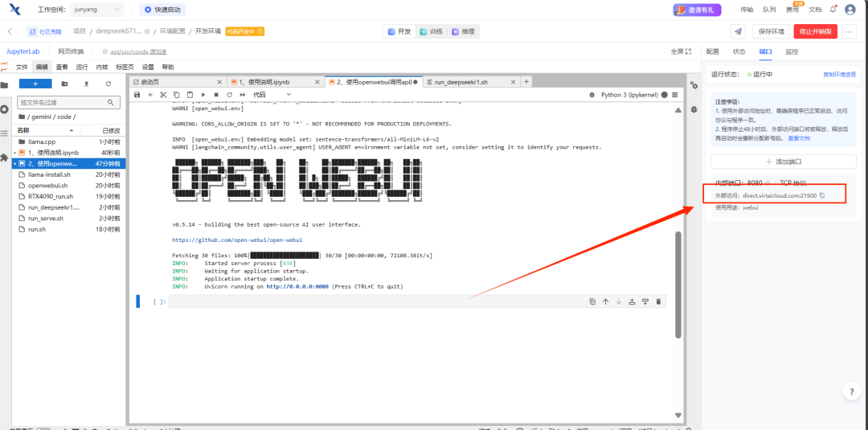The image size is (868, 430).
Task: Move the active cell down with the arrow icon
Action: tap(618, 301)
